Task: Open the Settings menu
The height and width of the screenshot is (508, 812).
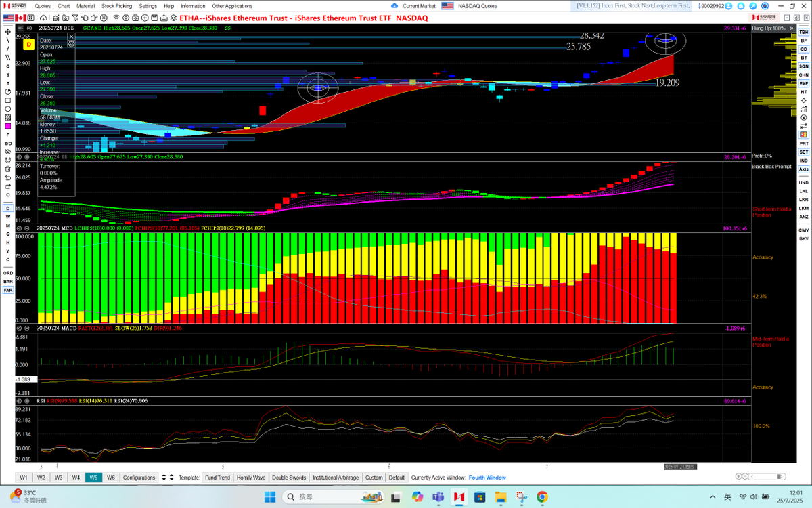Action: tap(148, 5)
